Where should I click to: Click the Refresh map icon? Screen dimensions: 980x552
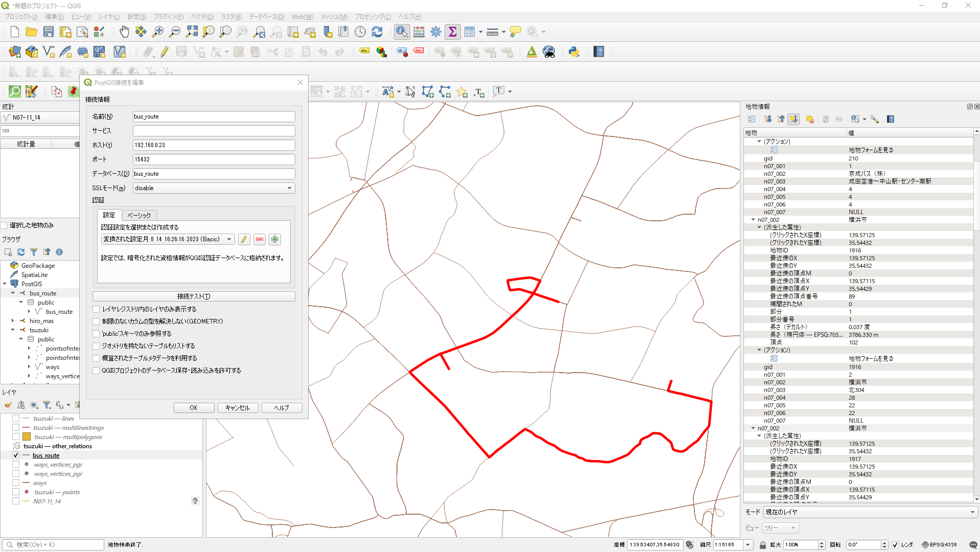click(377, 32)
